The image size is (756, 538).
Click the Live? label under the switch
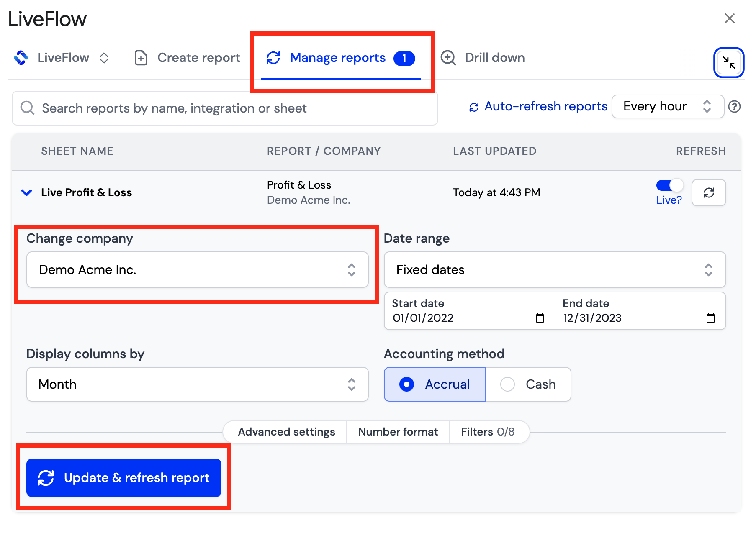(x=669, y=200)
